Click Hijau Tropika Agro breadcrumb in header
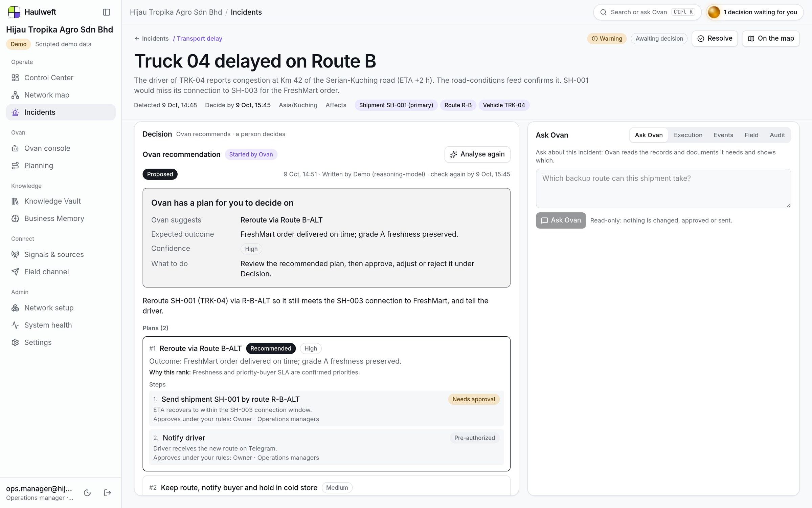812x508 pixels. pyautogui.click(x=176, y=12)
